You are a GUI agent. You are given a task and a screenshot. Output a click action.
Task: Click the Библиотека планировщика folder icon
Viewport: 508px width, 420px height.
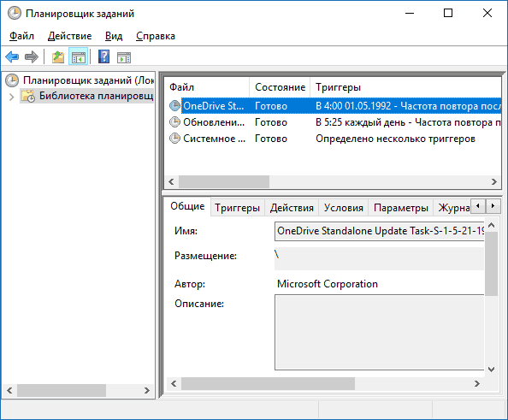[28, 97]
